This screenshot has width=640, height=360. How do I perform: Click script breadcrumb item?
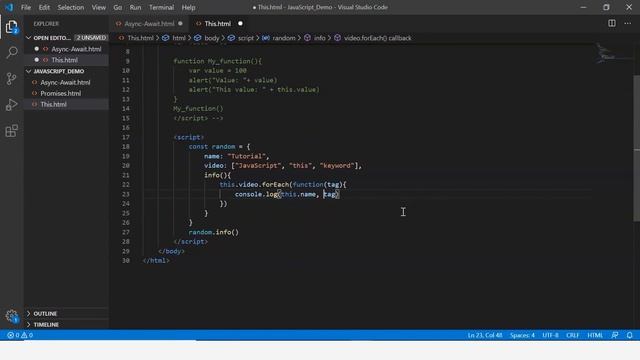245,38
